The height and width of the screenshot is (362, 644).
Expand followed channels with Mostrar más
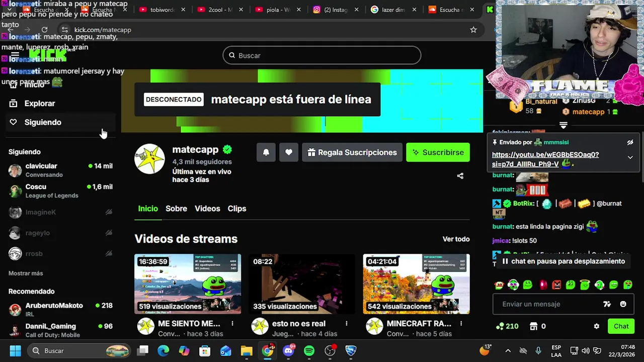26,273
